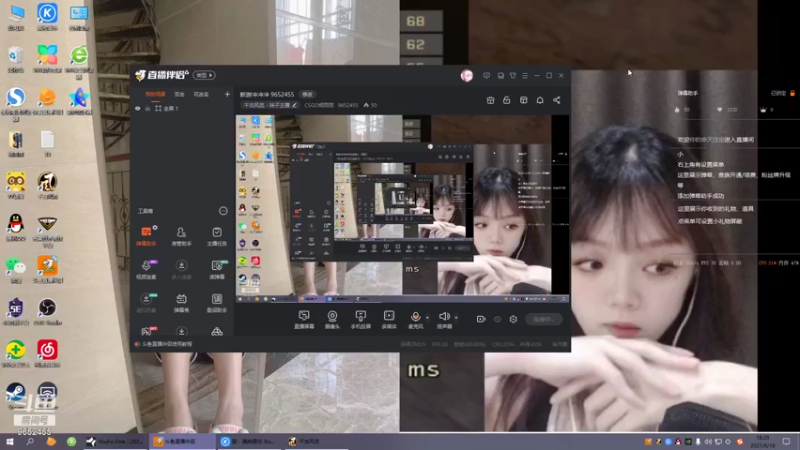
Task: Add a new scene with plus button
Action: [227, 94]
